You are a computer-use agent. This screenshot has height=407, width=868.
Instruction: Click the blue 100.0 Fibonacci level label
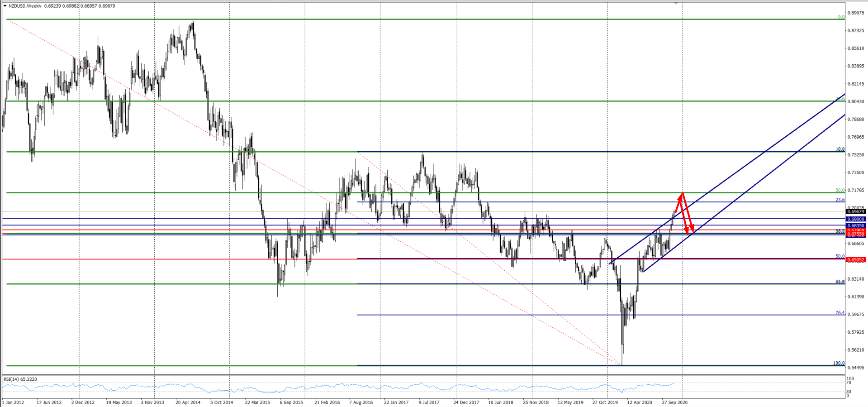coord(839,363)
